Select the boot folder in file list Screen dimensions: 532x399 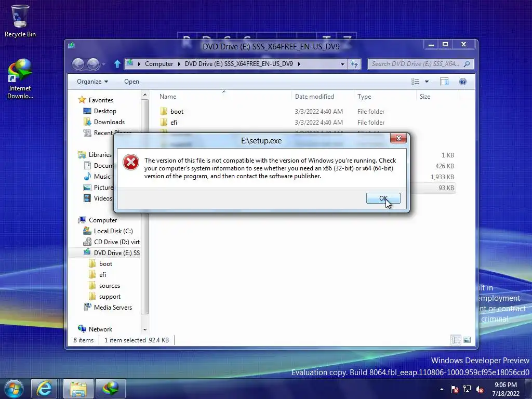[177, 112]
